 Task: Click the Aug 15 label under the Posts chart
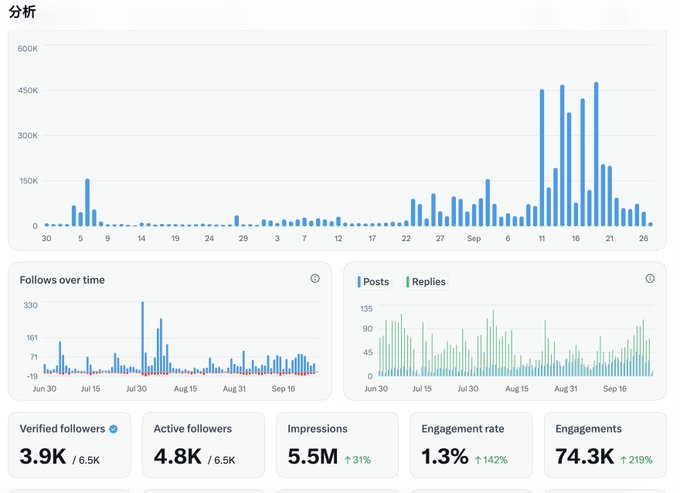(517, 389)
